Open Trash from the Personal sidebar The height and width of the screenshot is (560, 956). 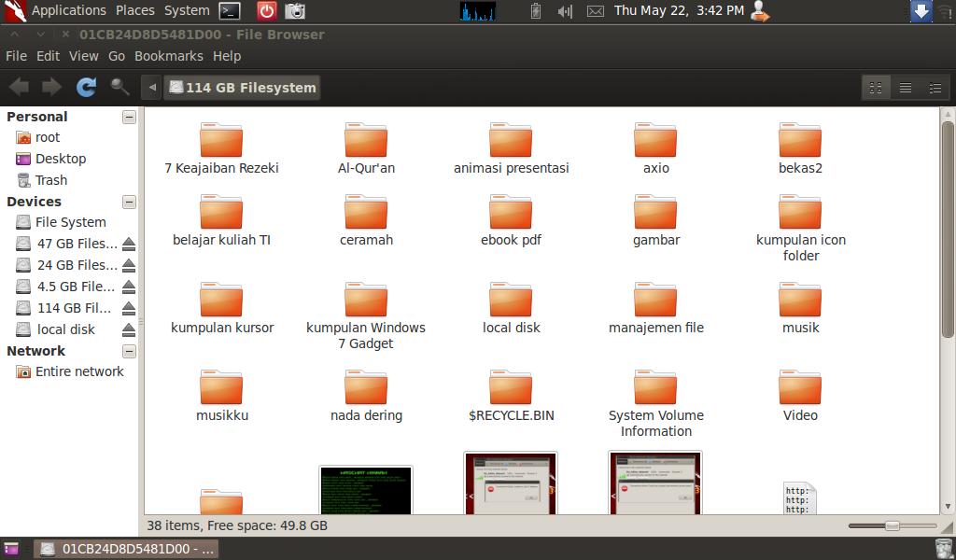click(51, 179)
